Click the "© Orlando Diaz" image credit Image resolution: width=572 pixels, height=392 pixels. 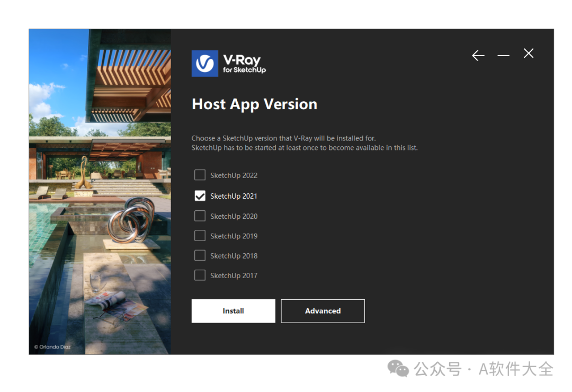click(52, 347)
